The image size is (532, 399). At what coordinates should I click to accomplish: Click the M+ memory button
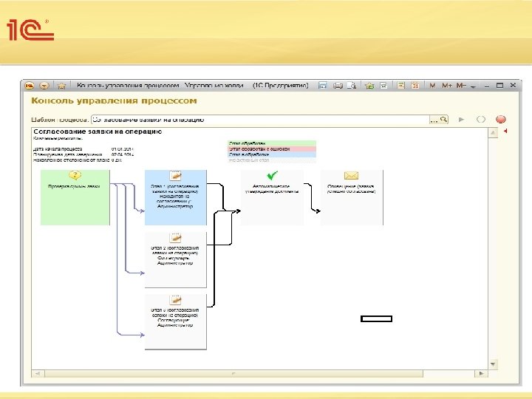pyautogui.click(x=447, y=86)
